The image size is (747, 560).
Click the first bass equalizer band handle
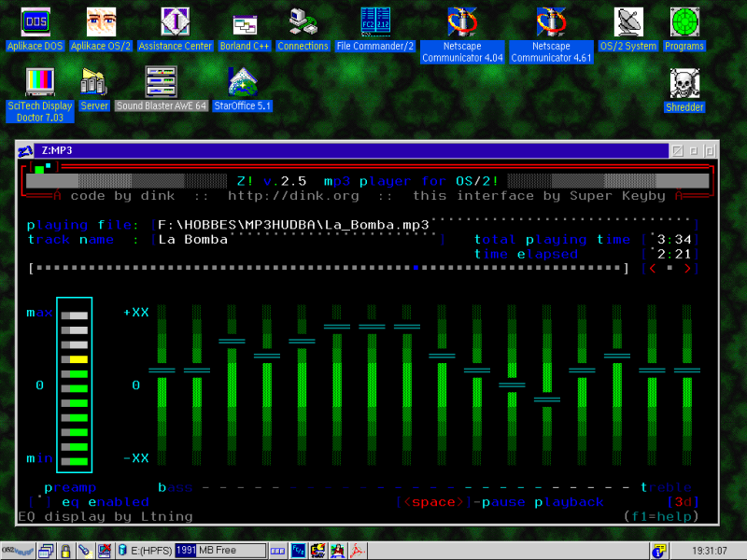tap(162, 370)
